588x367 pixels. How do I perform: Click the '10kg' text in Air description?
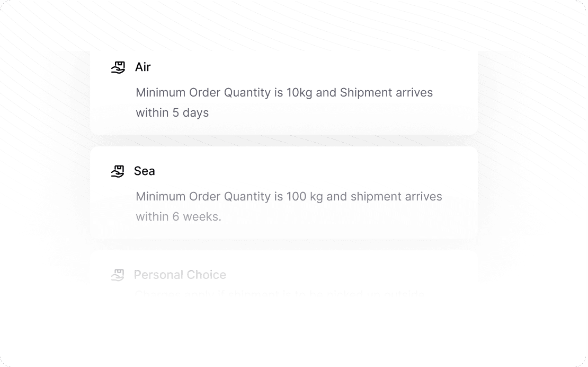coord(299,92)
